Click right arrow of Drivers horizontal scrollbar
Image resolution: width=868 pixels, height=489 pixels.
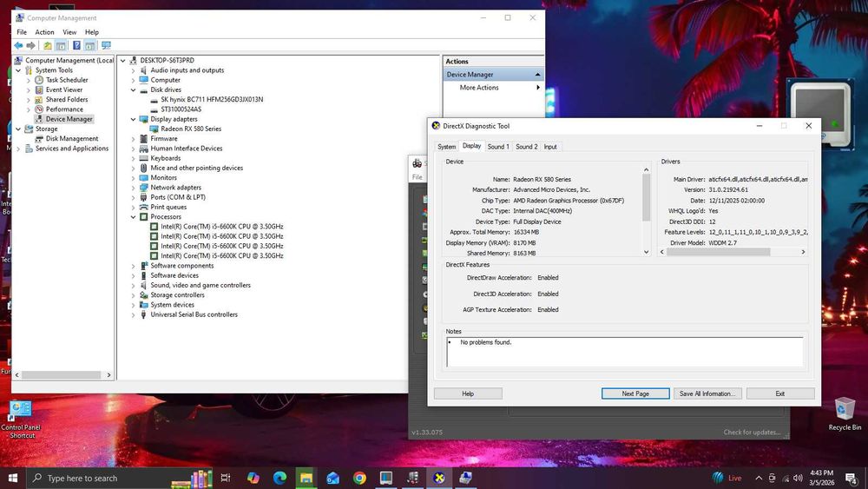tap(803, 252)
